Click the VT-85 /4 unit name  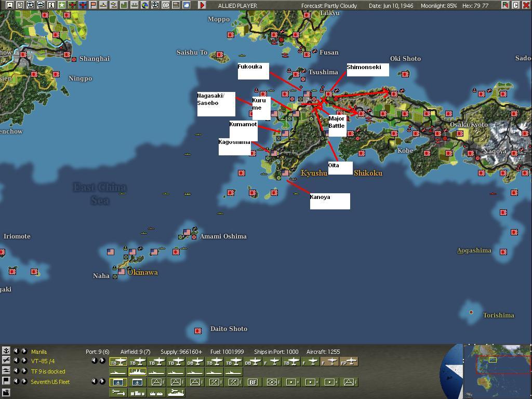tap(43, 362)
